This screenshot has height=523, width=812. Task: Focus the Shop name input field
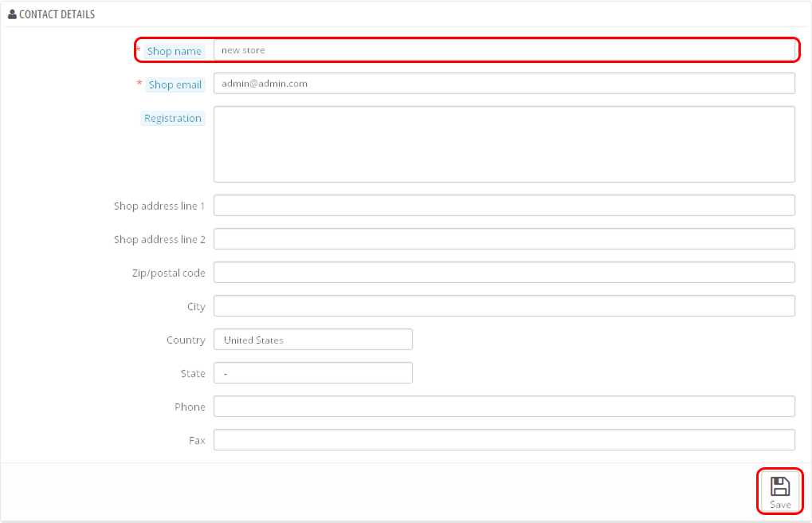504,50
